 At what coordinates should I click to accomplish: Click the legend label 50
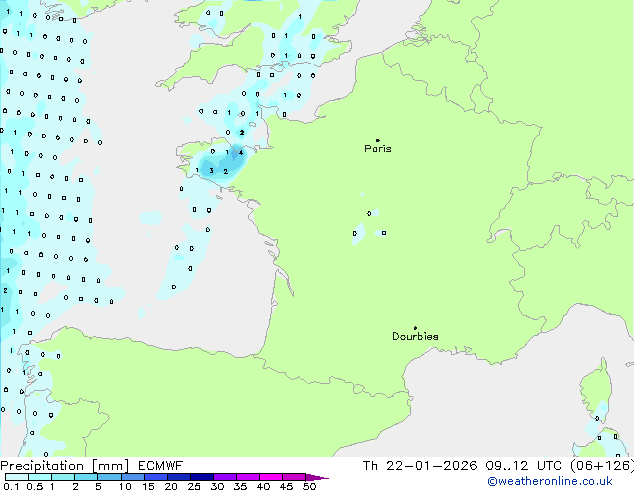point(309,486)
